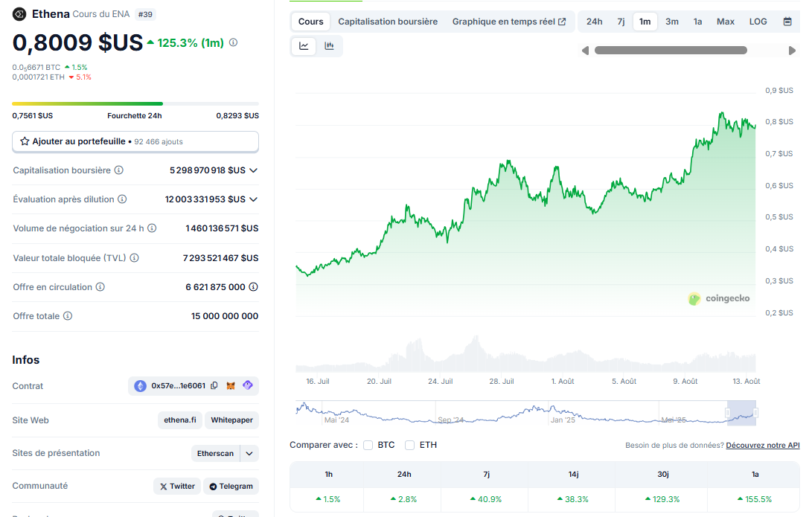Click the right handle of navigator range
Viewport: 812px width, 517px height.
756,412
